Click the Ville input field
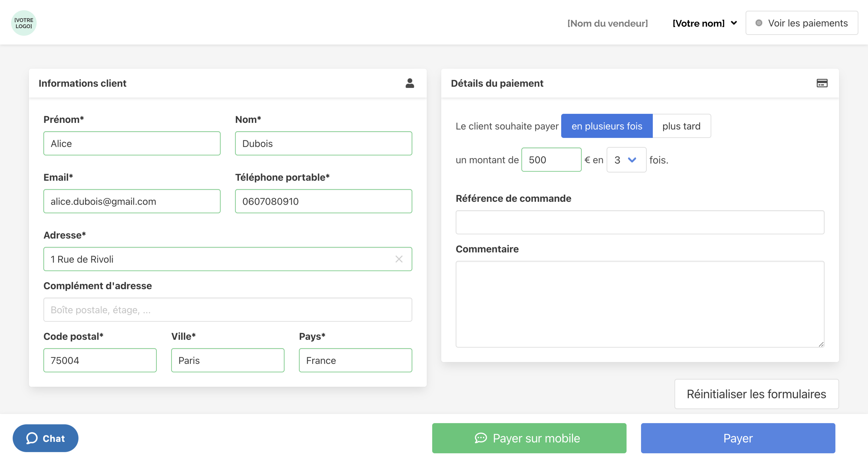Viewport: 868px width, 464px height. click(x=228, y=360)
